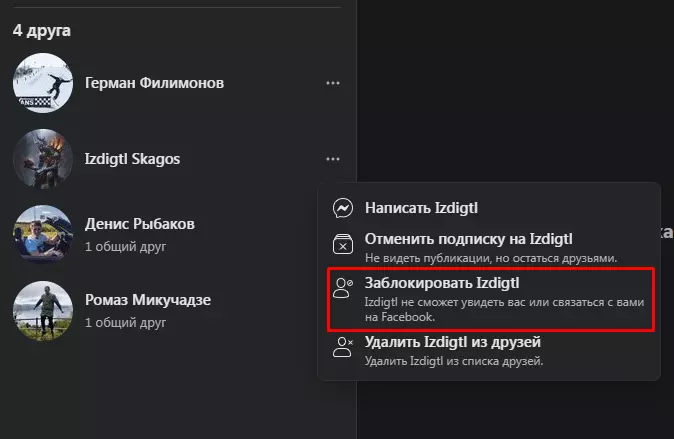Open Герман Филимонов profile picture
The width and height of the screenshot is (674, 439).
(x=43, y=83)
